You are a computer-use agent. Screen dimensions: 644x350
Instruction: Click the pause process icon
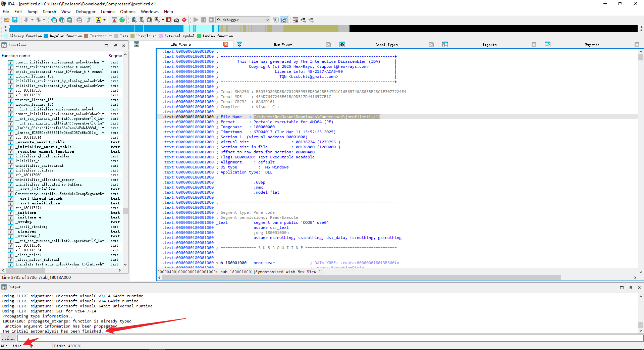coord(204,20)
